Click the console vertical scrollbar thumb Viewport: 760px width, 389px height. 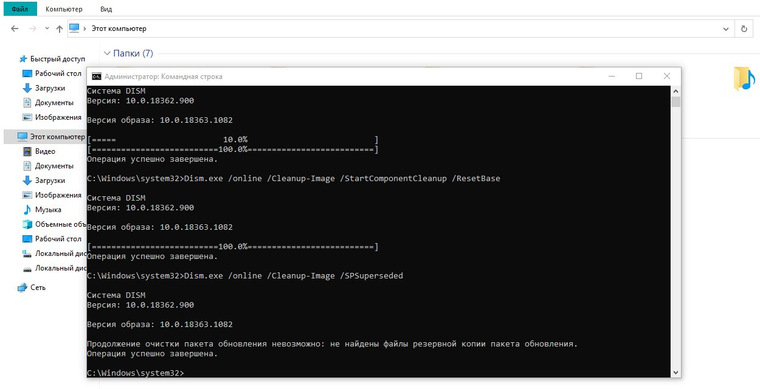click(676, 101)
